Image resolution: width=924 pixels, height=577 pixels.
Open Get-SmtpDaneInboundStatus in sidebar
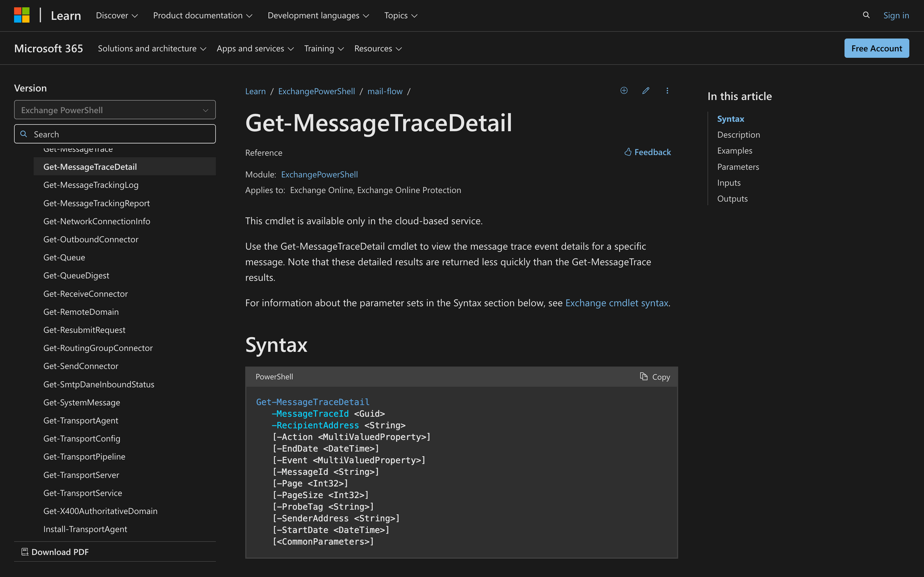99,385
